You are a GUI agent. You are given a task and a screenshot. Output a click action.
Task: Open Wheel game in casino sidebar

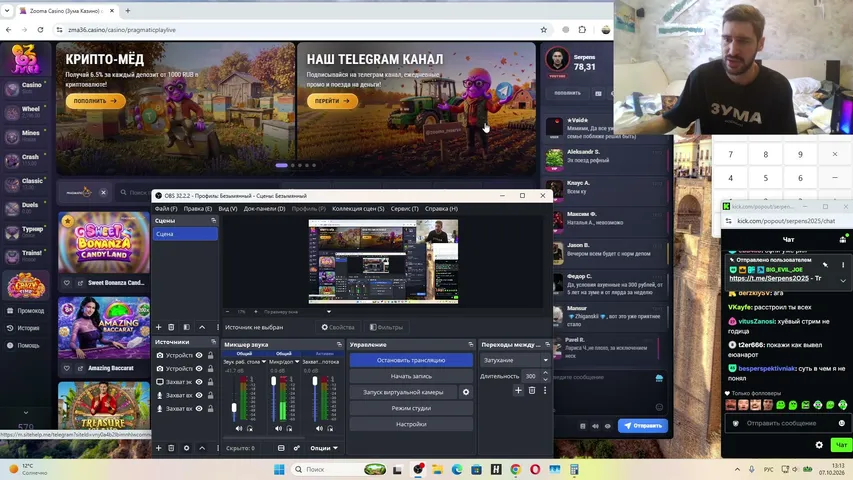pyautogui.click(x=24, y=112)
